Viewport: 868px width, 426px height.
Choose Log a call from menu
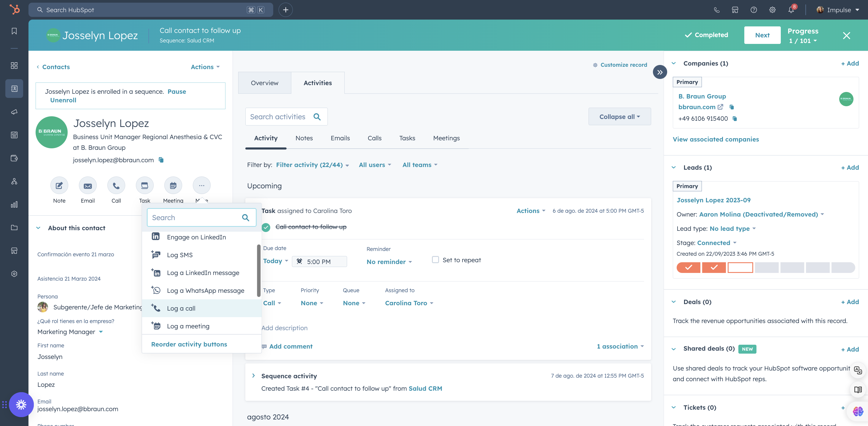pyautogui.click(x=201, y=309)
